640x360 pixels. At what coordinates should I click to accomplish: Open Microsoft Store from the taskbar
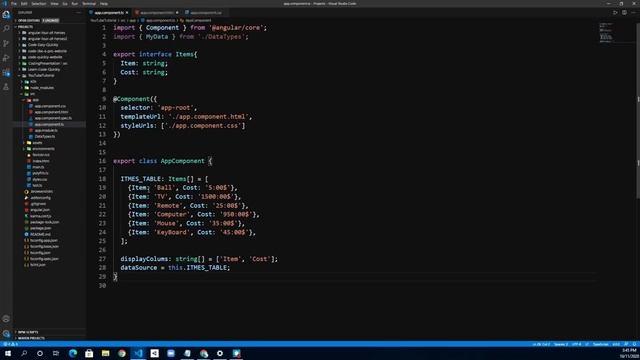[89, 353]
